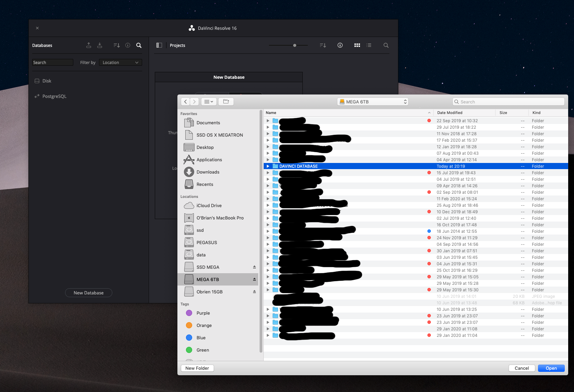This screenshot has width=574, height=392.
Task: Go forward in the file dialog
Action: point(194,102)
